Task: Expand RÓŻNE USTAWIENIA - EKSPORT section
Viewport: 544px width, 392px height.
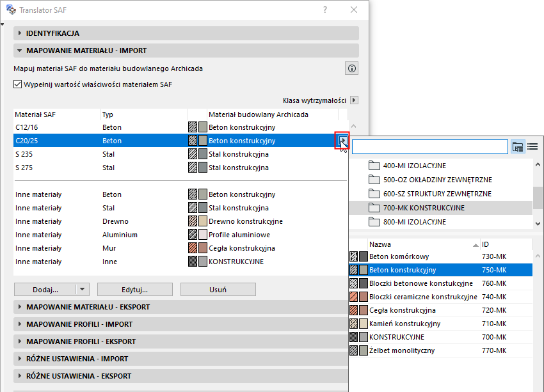Action: (180, 376)
